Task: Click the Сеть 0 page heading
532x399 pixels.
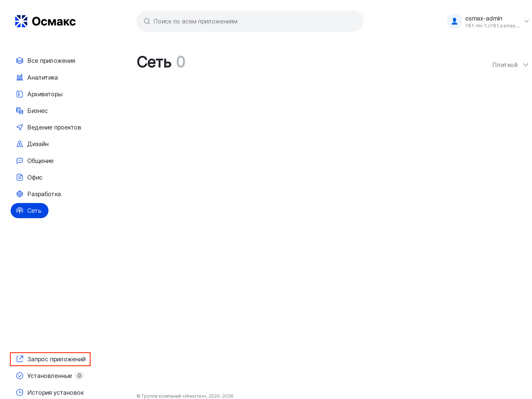Action: point(161,62)
